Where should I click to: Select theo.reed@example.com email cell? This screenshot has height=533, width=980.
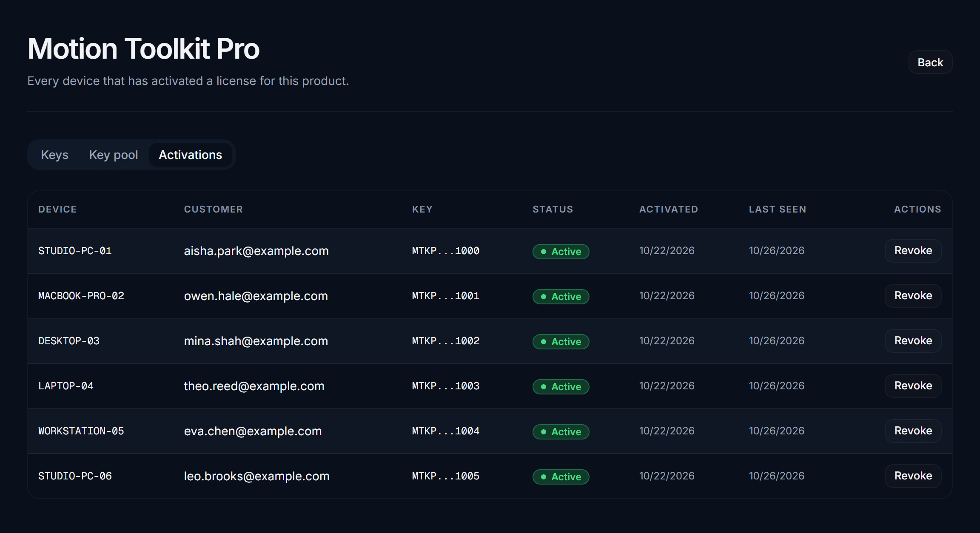click(254, 386)
